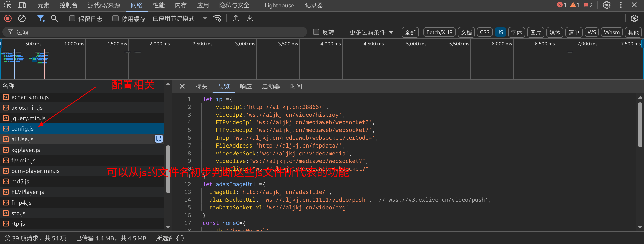Select allUse.js in the request list
644x244 pixels.
(x=22, y=139)
